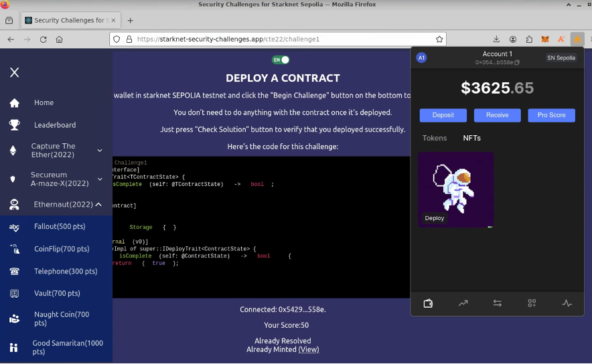Open the extensions puzzle icon
The width and height of the screenshot is (592, 364).
[529, 39]
